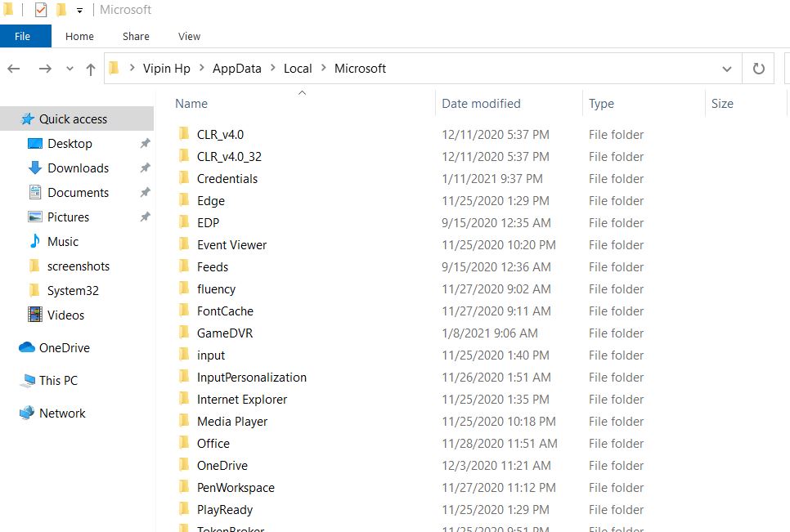Open Downloads from Quick access
This screenshot has width=790, height=532.
(78, 168)
